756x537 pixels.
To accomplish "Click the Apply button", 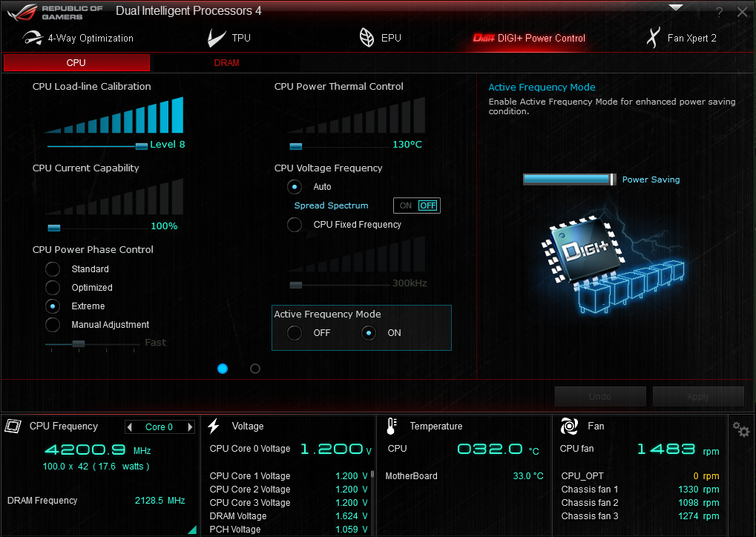I will pyautogui.click(x=698, y=396).
